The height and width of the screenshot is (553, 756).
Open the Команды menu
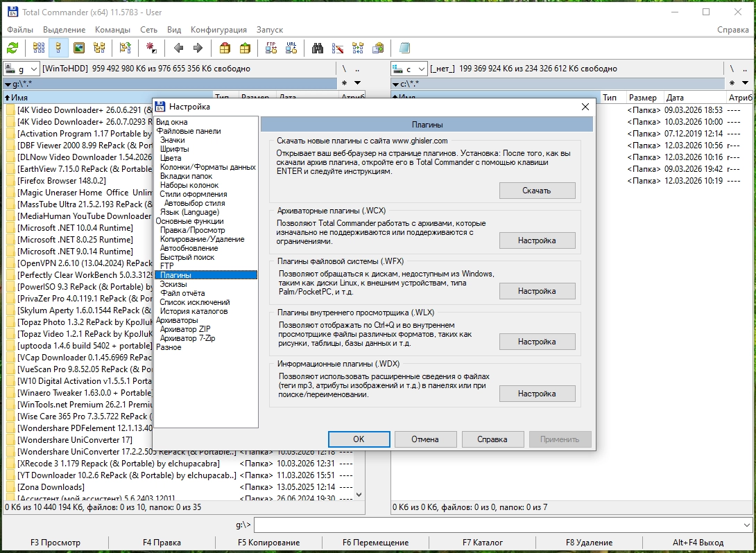pos(112,30)
